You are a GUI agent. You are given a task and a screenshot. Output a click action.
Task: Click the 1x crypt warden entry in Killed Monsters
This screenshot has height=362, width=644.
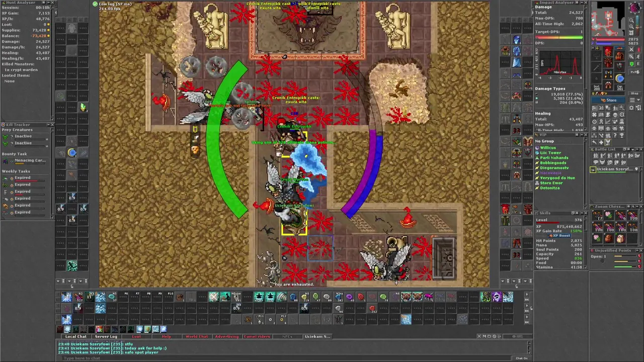(21, 70)
